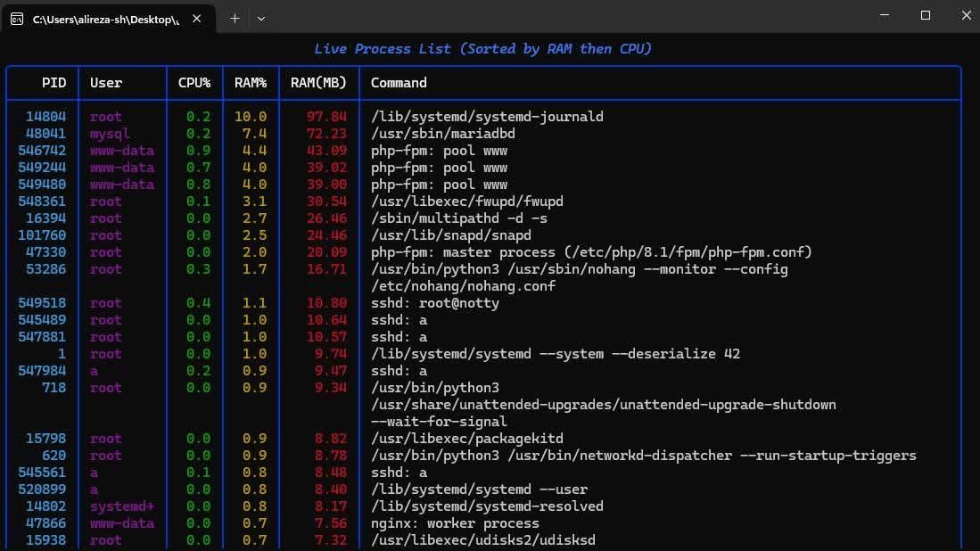The height and width of the screenshot is (551, 980).
Task: Click the /etc/nohang/nohang.conf line
Action: click(463, 286)
